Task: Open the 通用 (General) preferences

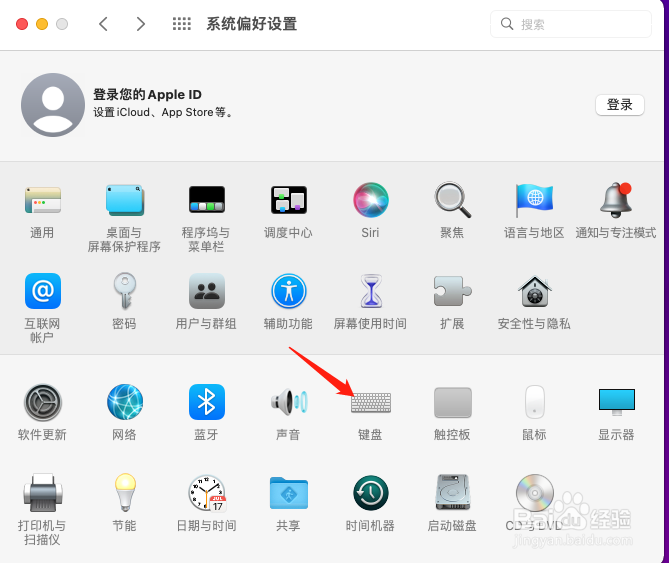Action: (x=42, y=200)
